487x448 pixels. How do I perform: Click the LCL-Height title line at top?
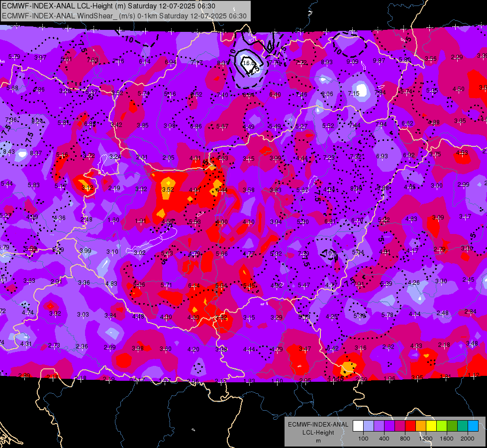pyautogui.click(x=108, y=6)
